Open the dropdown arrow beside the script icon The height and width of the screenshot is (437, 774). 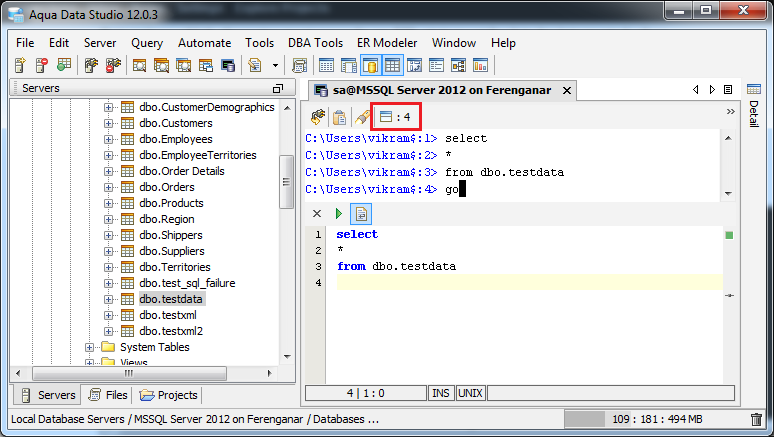click(x=275, y=65)
